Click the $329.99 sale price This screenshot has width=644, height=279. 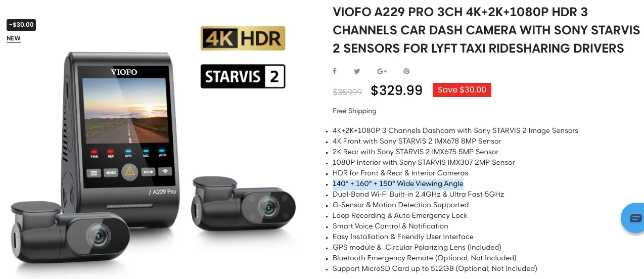397,90
